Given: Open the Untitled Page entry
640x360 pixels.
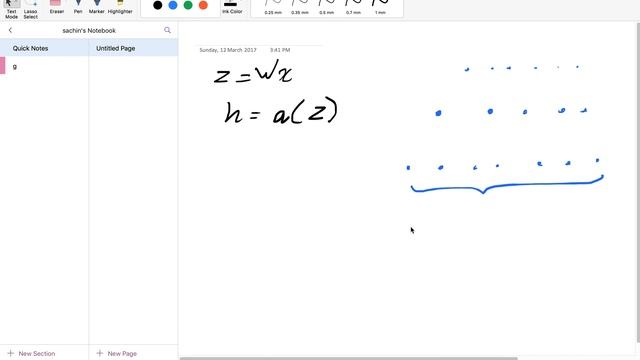Looking at the screenshot, I should coord(133,48).
